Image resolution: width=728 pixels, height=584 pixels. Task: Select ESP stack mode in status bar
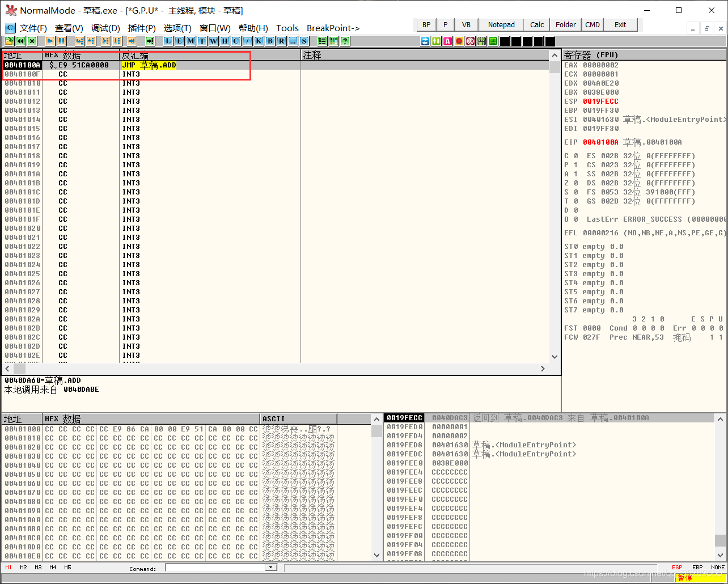point(677,568)
